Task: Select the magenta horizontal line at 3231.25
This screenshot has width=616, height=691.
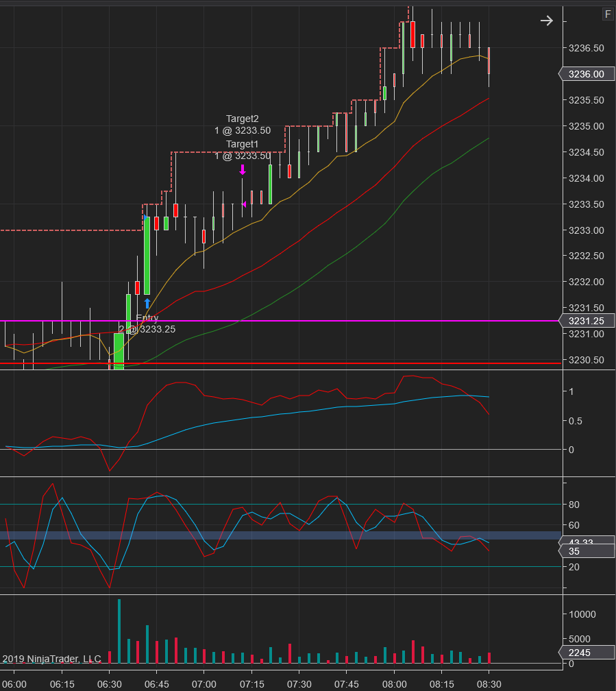Action: coord(281,321)
